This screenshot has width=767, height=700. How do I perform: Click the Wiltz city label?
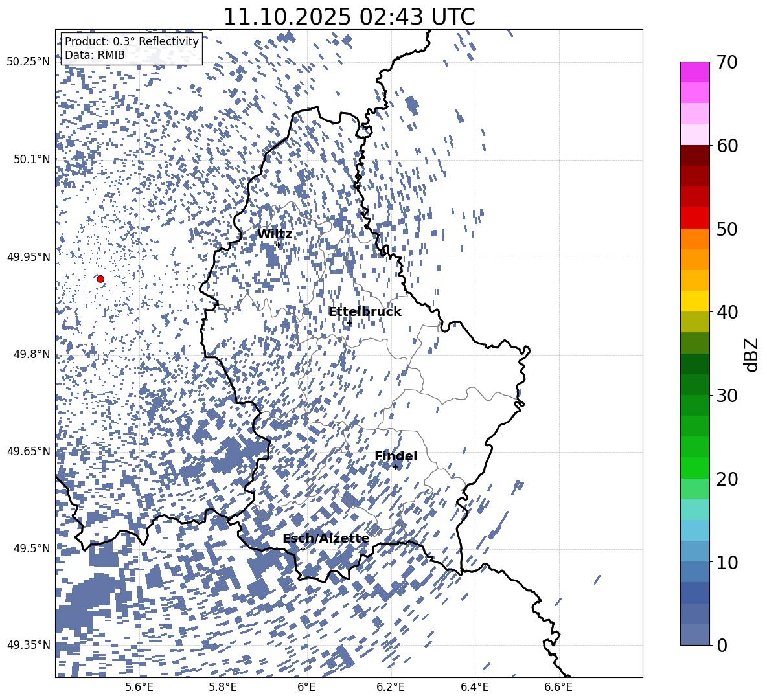[275, 234]
